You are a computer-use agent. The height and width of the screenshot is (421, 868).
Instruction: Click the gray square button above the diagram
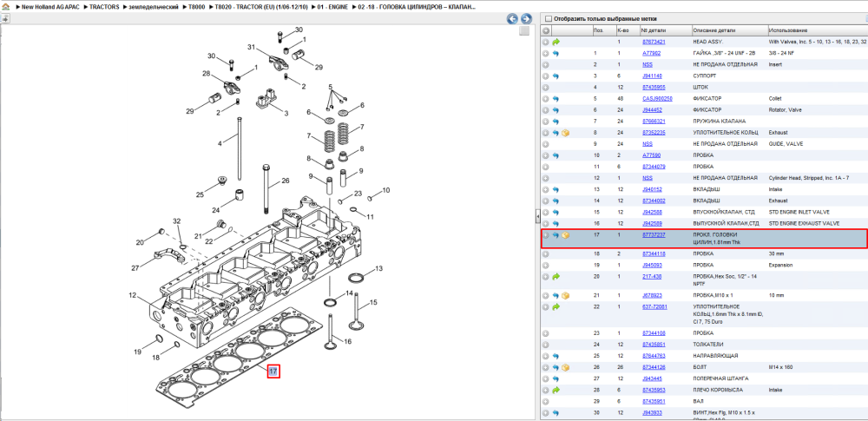point(523,31)
